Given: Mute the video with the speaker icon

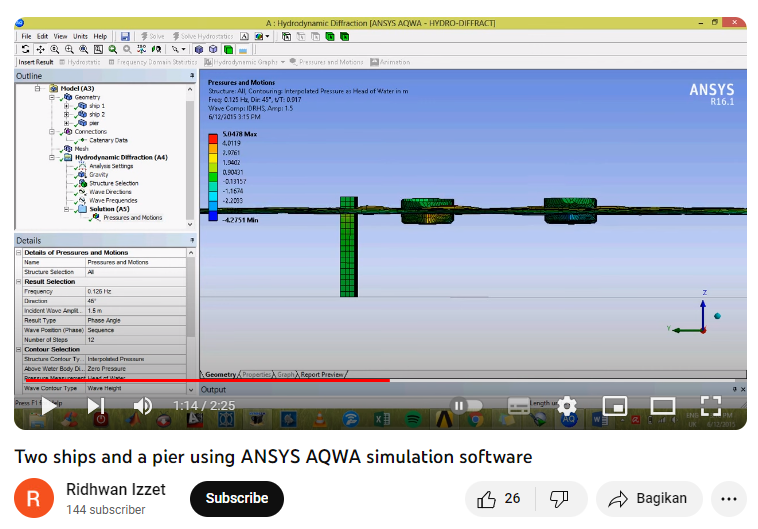Looking at the screenshot, I should click(143, 406).
